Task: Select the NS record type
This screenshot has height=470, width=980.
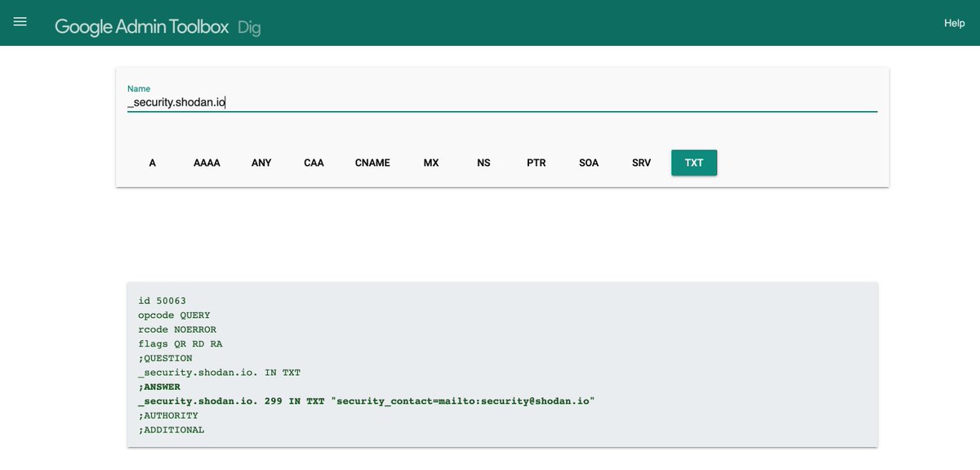Action: click(x=483, y=163)
